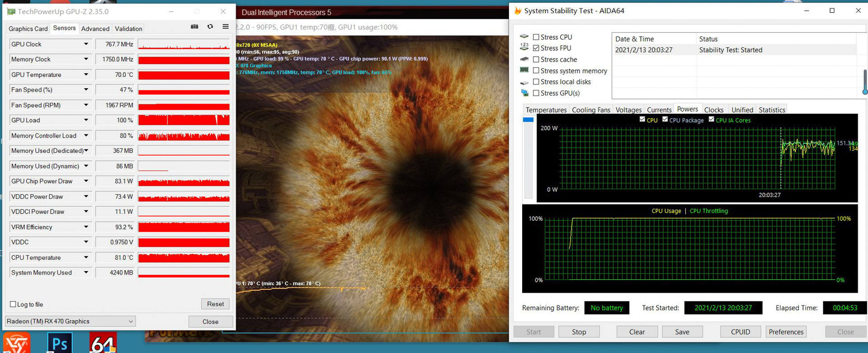Enable Stress GPU(s) checkbox

536,93
